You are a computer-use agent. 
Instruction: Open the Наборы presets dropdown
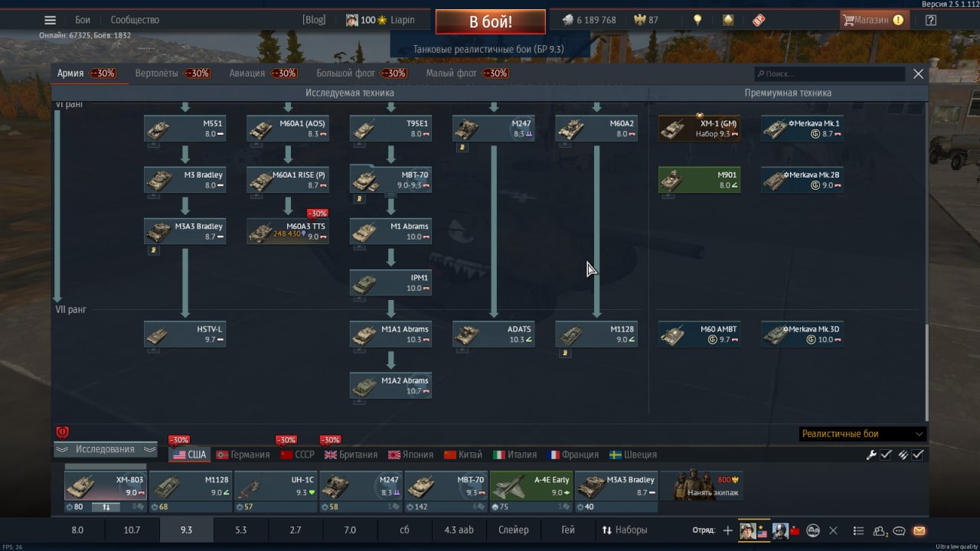pos(624,530)
